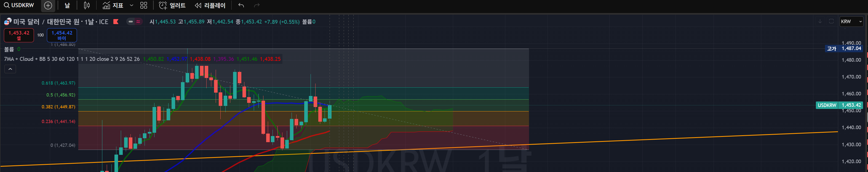The image size is (868, 172).
Task: Toggle the dash status pill in legend
Action: (x=131, y=22)
